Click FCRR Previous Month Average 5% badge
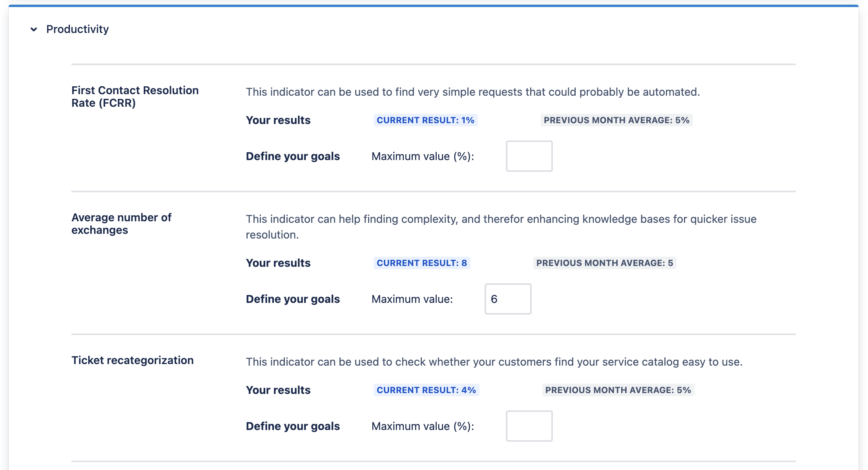 pos(616,120)
